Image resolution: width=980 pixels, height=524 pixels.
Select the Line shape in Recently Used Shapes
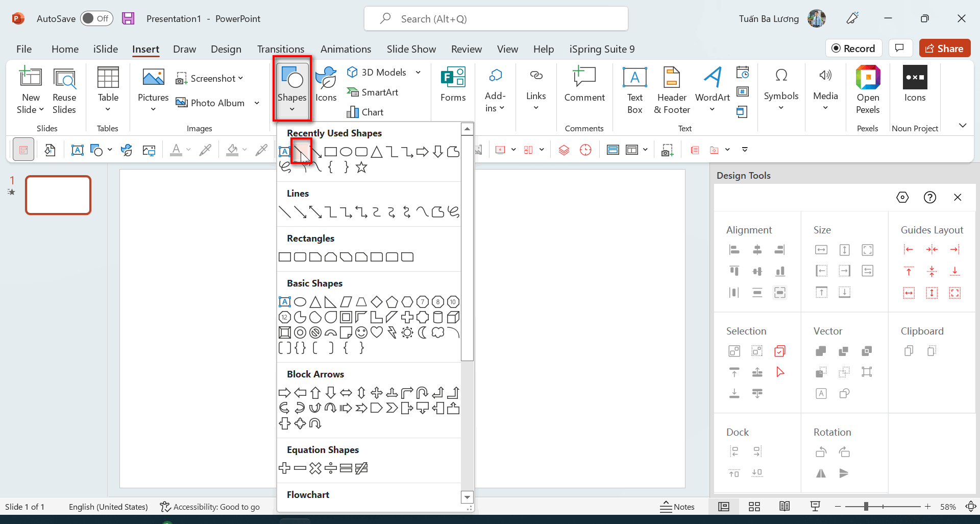(300, 152)
